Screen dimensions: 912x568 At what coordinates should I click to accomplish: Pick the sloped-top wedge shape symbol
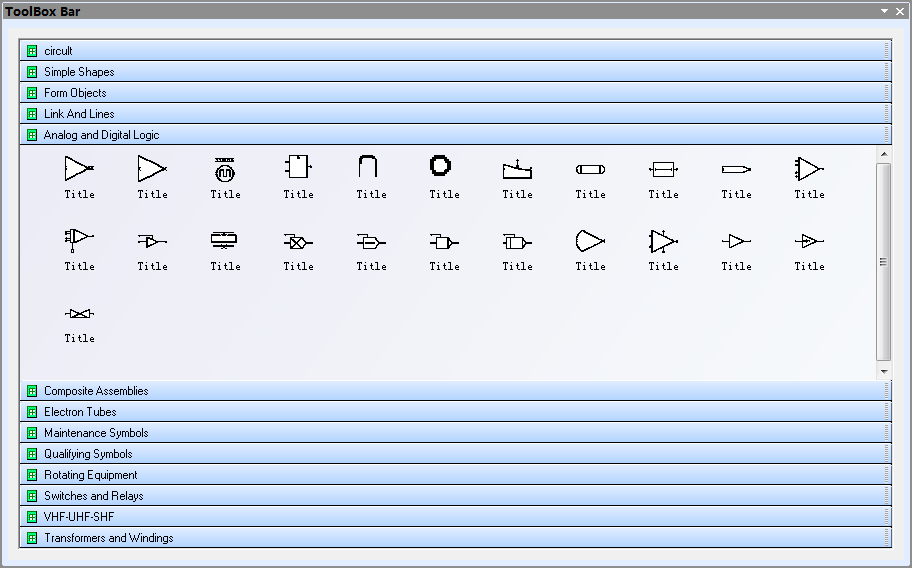coord(517,169)
